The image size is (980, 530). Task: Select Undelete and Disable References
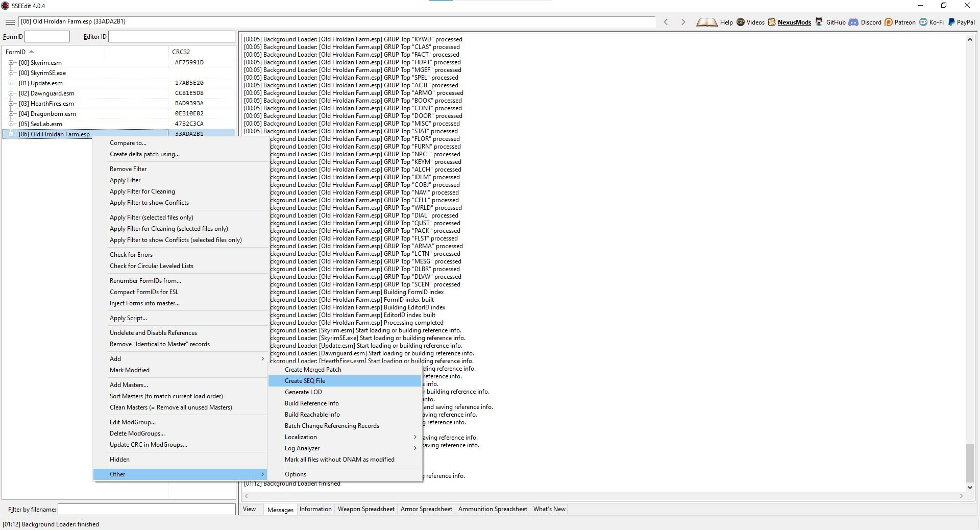pos(180,333)
